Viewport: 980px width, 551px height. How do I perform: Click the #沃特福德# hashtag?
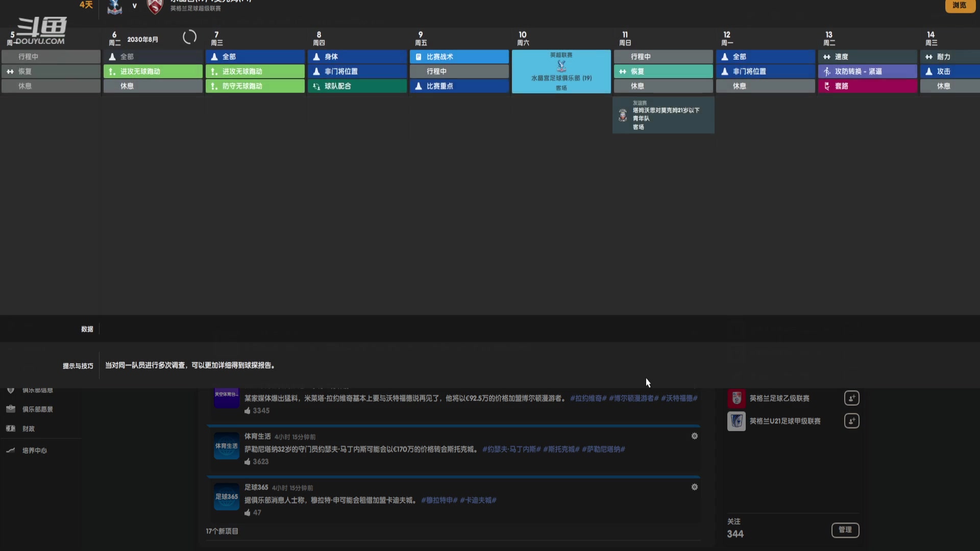679,398
